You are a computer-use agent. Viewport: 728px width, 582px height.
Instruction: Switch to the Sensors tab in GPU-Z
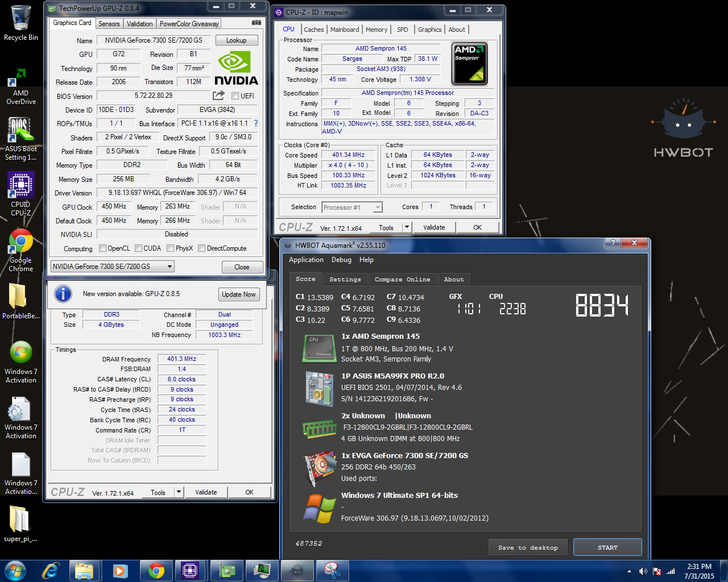[109, 23]
